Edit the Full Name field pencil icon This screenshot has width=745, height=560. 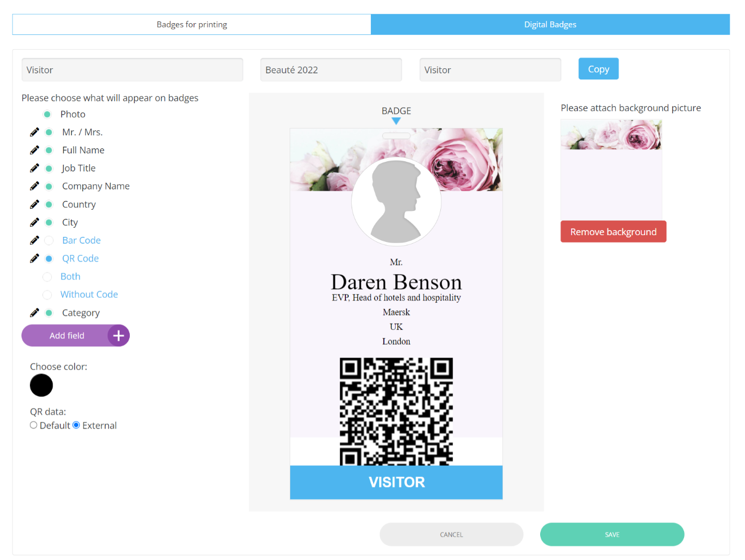click(x=34, y=150)
